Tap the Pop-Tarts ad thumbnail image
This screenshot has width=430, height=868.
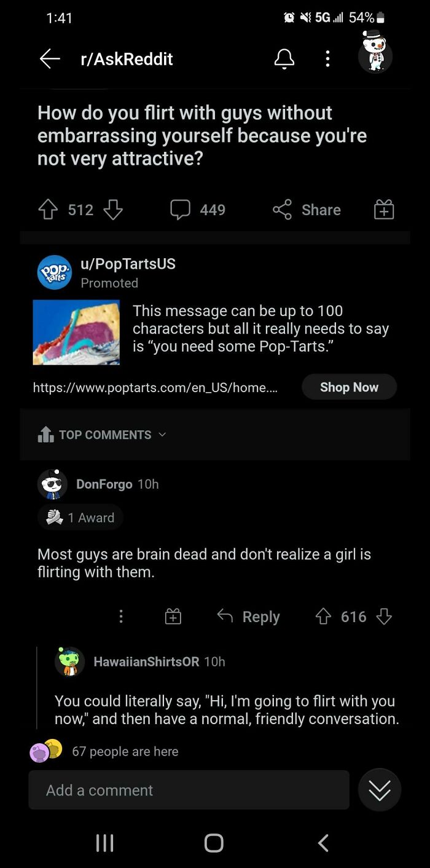pyautogui.click(x=76, y=333)
